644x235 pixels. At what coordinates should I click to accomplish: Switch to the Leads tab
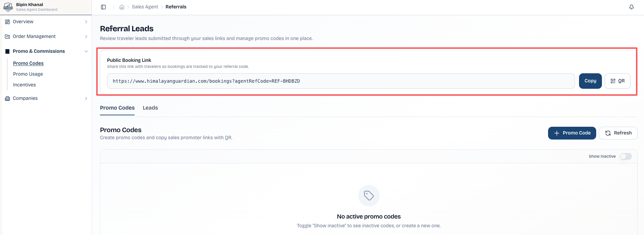150,108
